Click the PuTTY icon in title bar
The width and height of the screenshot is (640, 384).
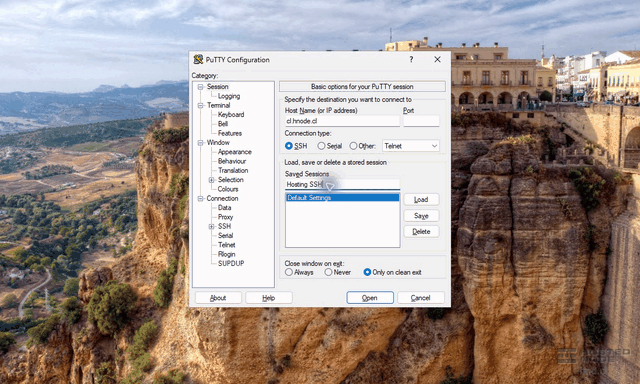tap(198, 60)
